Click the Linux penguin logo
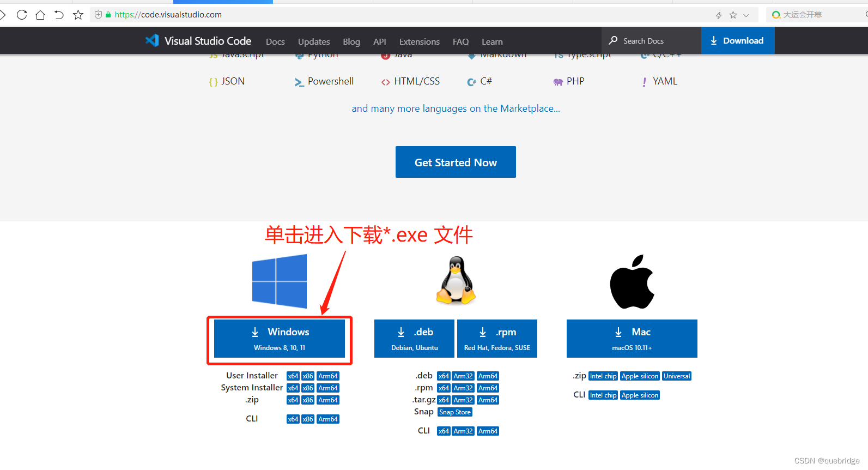868x470 pixels. coord(456,281)
